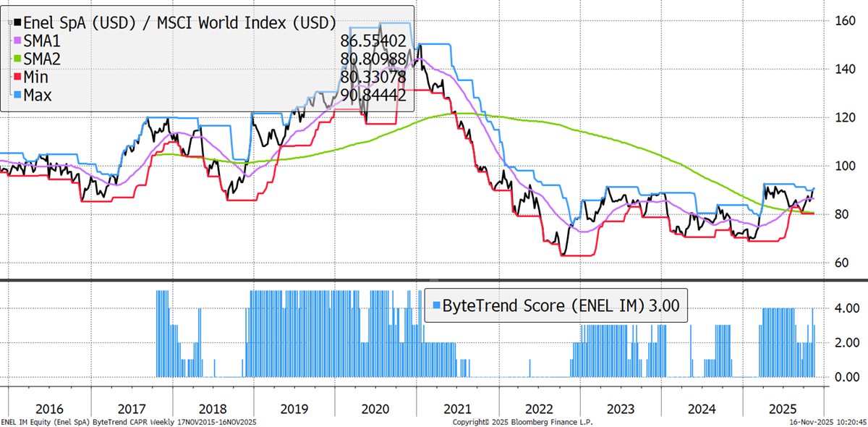
Task: Click the 4.00 ByteTrend axis label
Action: click(845, 308)
